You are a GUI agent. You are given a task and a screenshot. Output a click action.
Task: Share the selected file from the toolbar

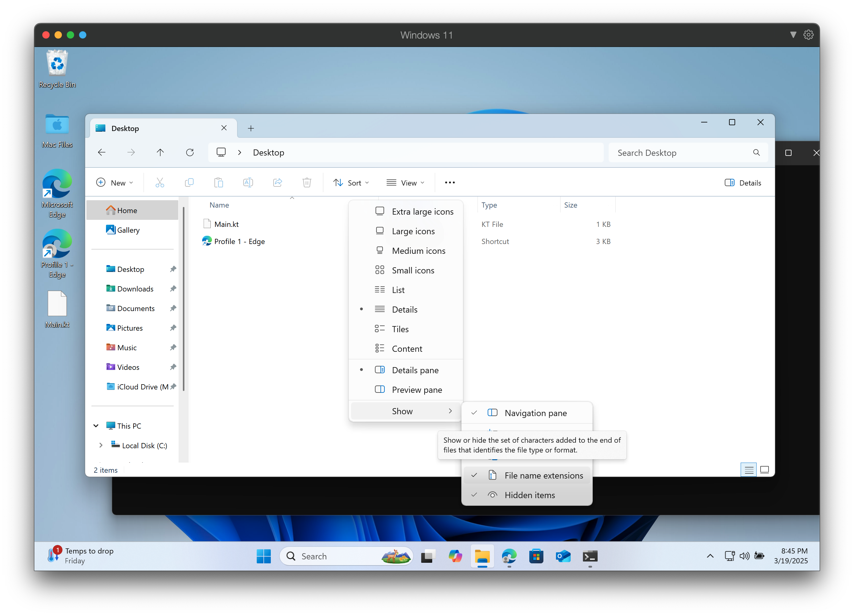point(278,182)
